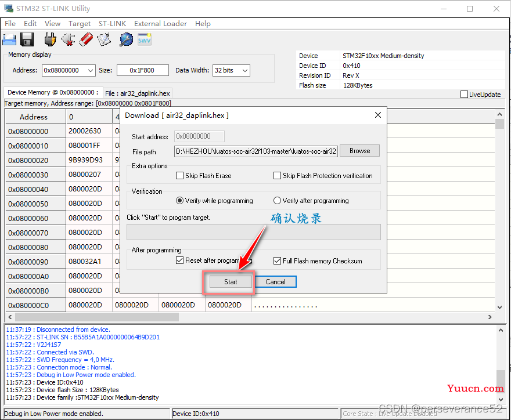This screenshot has width=511, height=420.
Task: Expand the Data Width dropdown
Action: click(245, 70)
